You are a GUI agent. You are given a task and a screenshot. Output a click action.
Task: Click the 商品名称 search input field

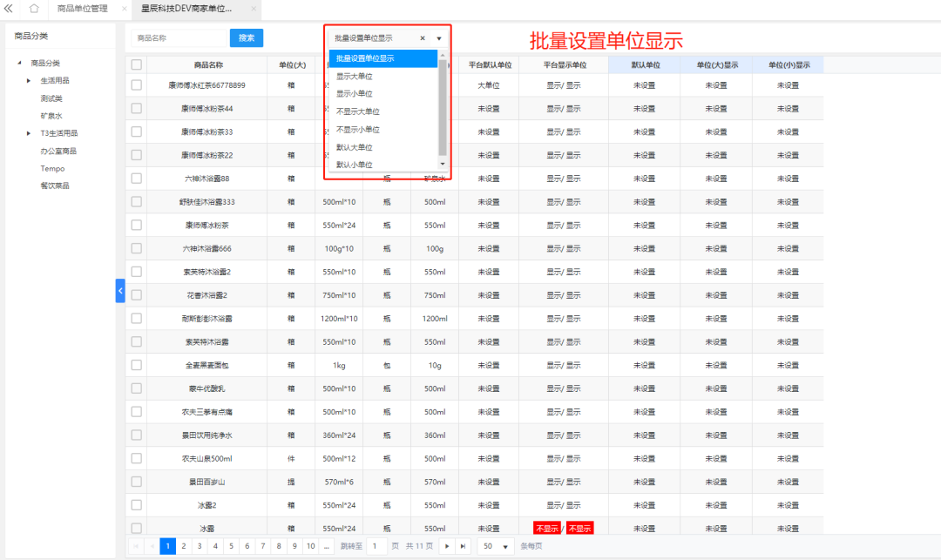179,38
